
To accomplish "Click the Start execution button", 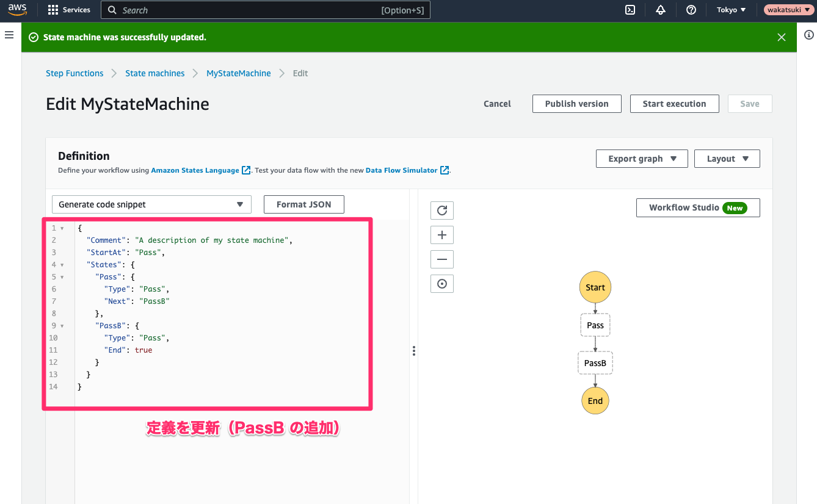I will pyautogui.click(x=674, y=104).
